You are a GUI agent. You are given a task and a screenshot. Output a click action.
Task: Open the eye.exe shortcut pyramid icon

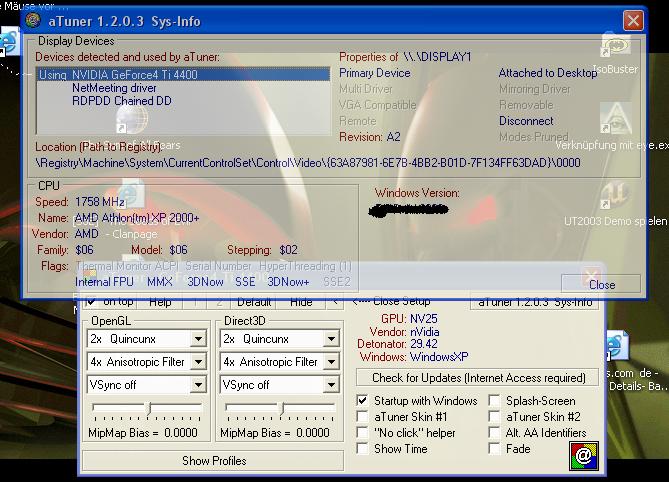pos(616,118)
